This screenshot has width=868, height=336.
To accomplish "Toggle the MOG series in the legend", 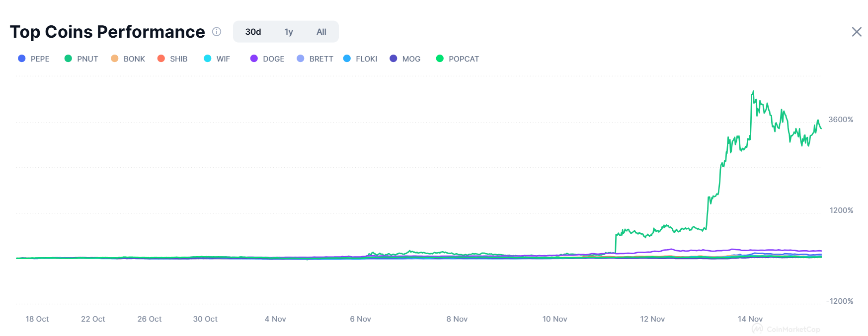I will pyautogui.click(x=405, y=59).
